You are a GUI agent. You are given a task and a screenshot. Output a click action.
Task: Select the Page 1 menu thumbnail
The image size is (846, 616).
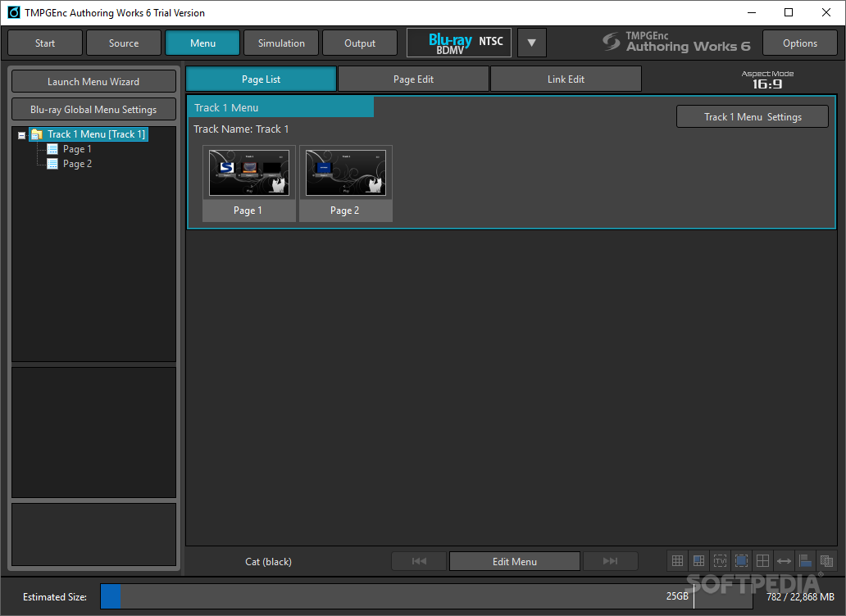(x=248, y=183)
